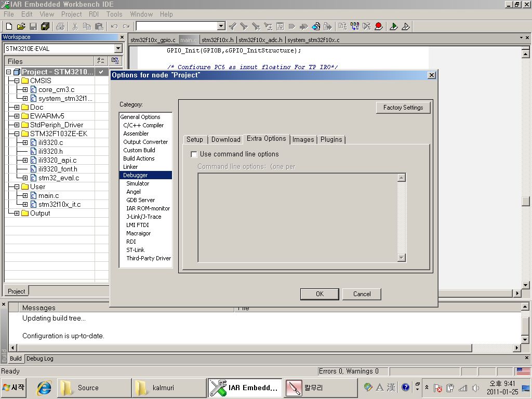
Task: Click the Factory Settings button
Action: 403,108
